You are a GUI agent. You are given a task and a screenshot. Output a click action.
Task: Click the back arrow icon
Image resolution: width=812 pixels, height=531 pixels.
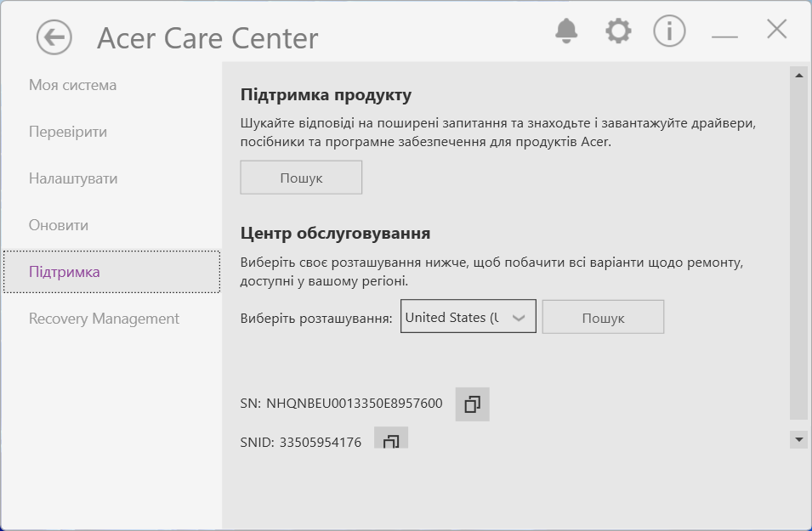coord(54,37)
